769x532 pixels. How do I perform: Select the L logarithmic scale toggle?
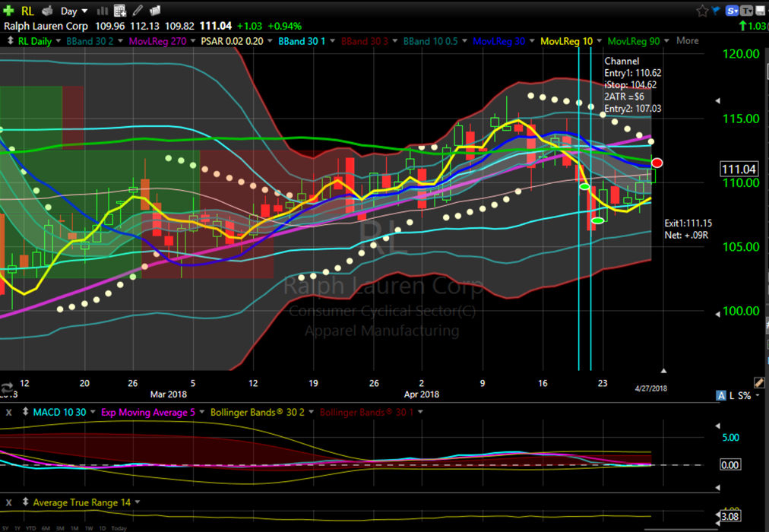pyautogui.click(x=732, y=395)
